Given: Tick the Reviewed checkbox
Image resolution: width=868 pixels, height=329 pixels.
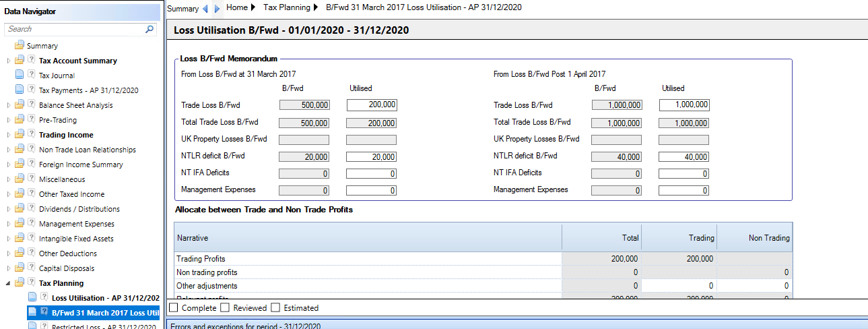Looking at the screenshot, I should coord(226,307).
